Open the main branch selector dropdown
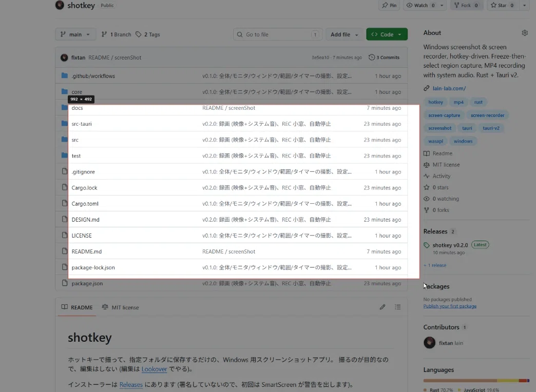Viewport: 536px width, 392px height. [x=75, y=34]
